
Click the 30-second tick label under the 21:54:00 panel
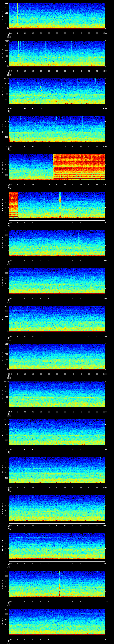click(x=57, y=411)
